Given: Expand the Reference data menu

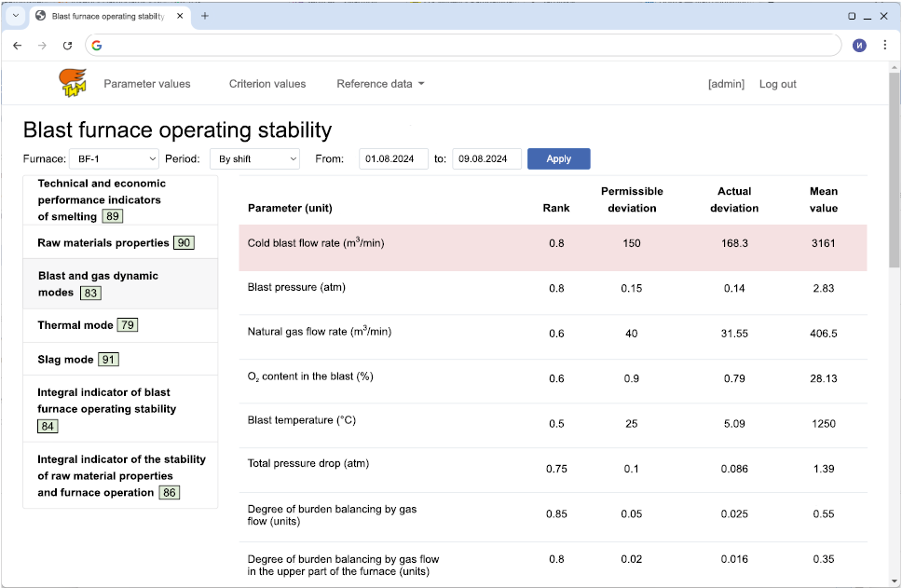Looking at the screenshot, I should coord(380,84).
